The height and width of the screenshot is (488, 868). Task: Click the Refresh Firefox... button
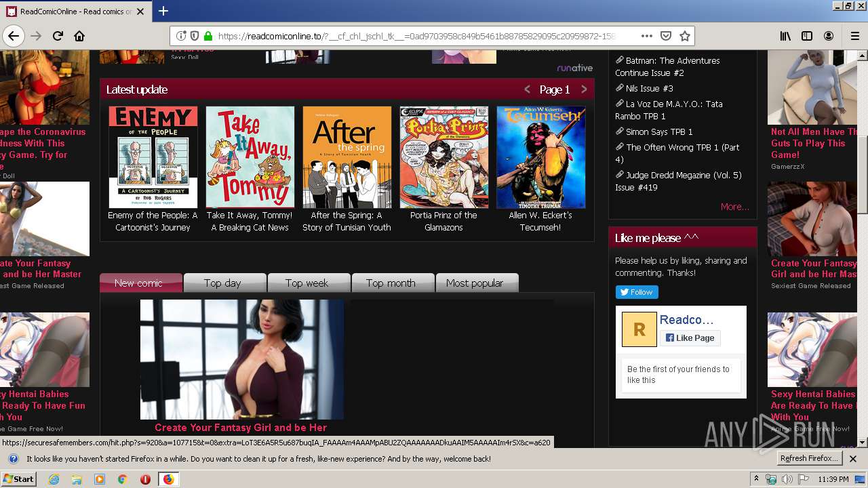(809, 458)
